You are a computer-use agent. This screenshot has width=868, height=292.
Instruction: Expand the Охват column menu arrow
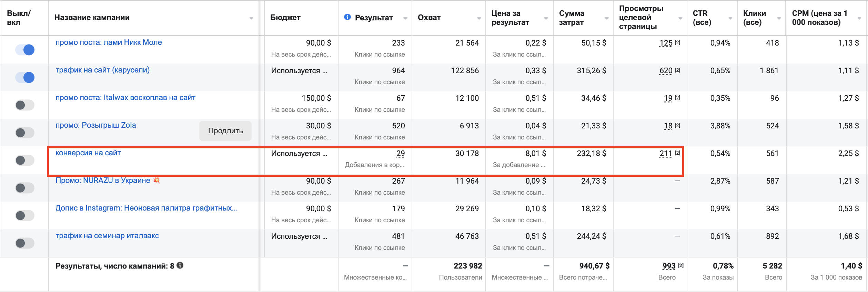click(479, 18)
